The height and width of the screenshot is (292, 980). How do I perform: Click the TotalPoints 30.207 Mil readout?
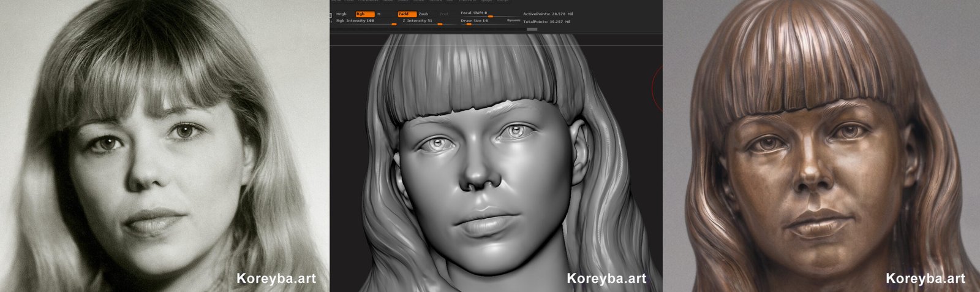coord(547,21)
